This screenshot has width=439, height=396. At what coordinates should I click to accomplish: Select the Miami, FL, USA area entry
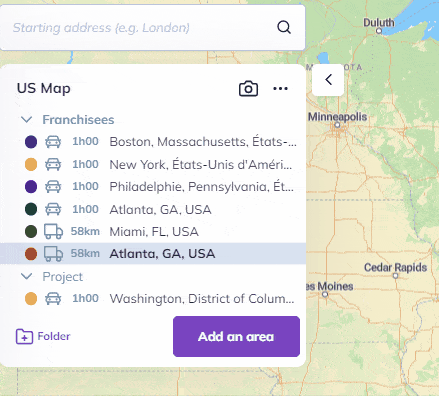[153, 231]
